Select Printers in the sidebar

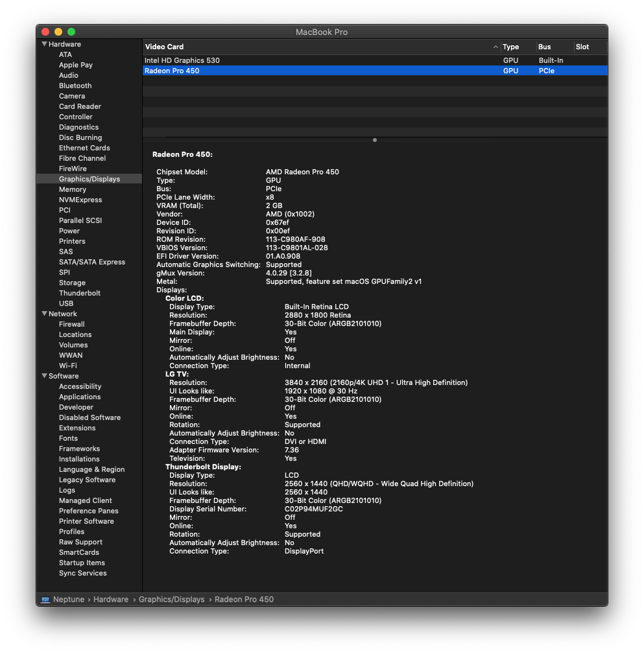click(x=72, y=242)
